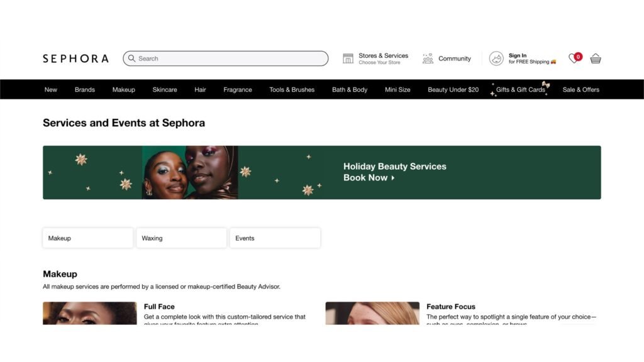Select the Events services filter
Screen dimensions: 644x362
click(275, 238)
